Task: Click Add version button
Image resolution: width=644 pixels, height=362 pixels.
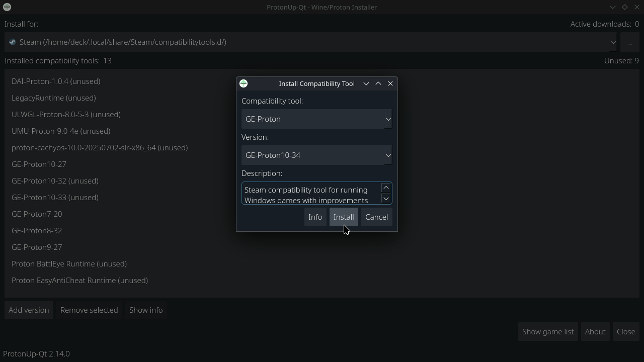Action: (29, 310)
